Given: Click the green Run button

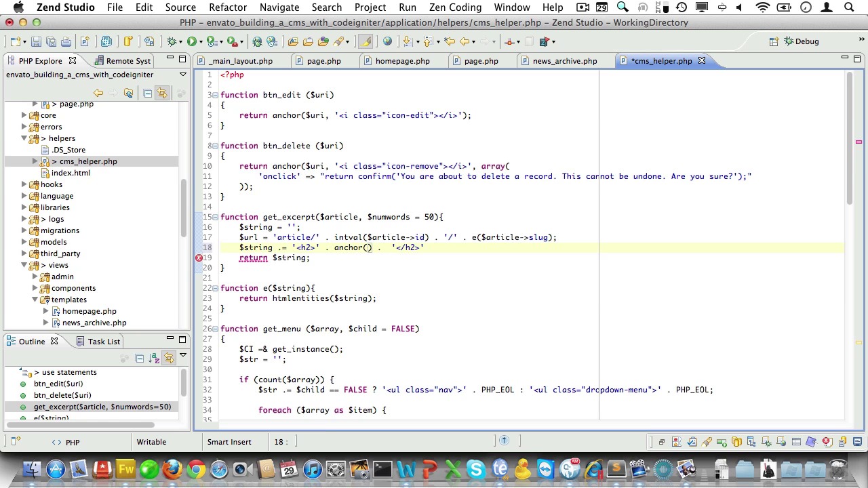Looking at the screenshot, I should point(192,42).
